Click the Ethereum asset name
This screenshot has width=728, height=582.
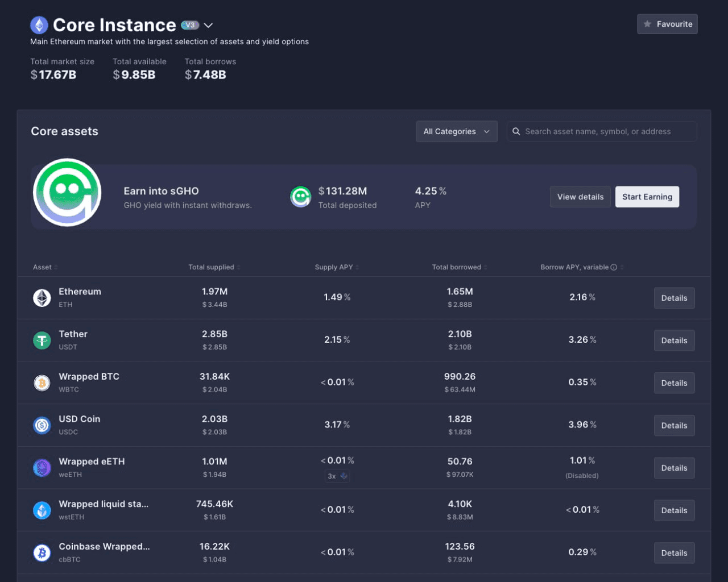point(80,292)
